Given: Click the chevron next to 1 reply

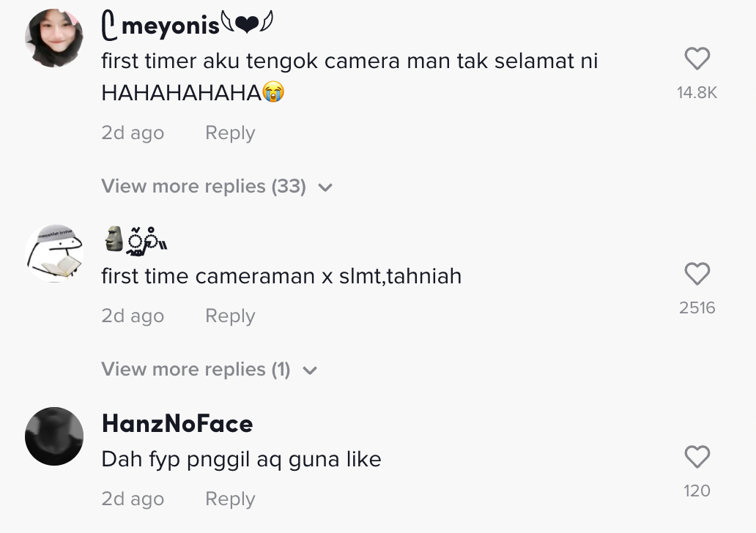Looking at the screenshot, I should (310, 370).
